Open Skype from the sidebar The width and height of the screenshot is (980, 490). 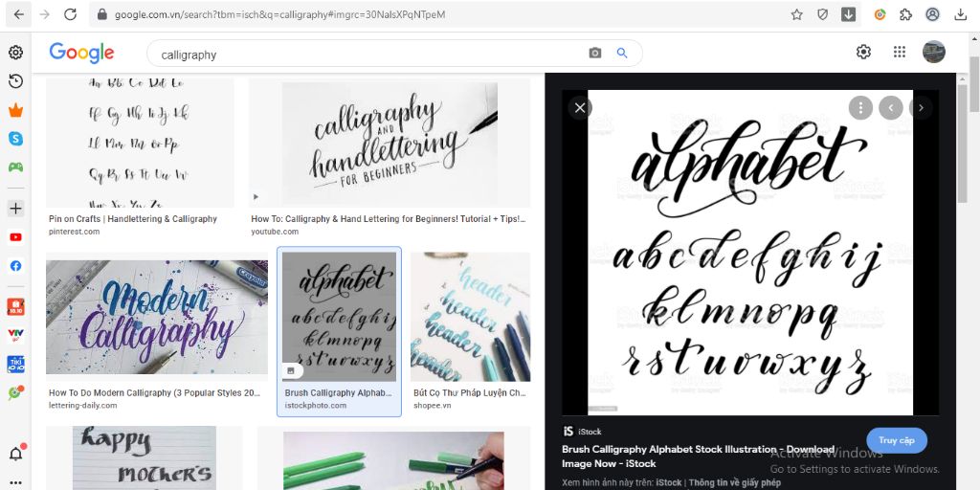point(15,139)
